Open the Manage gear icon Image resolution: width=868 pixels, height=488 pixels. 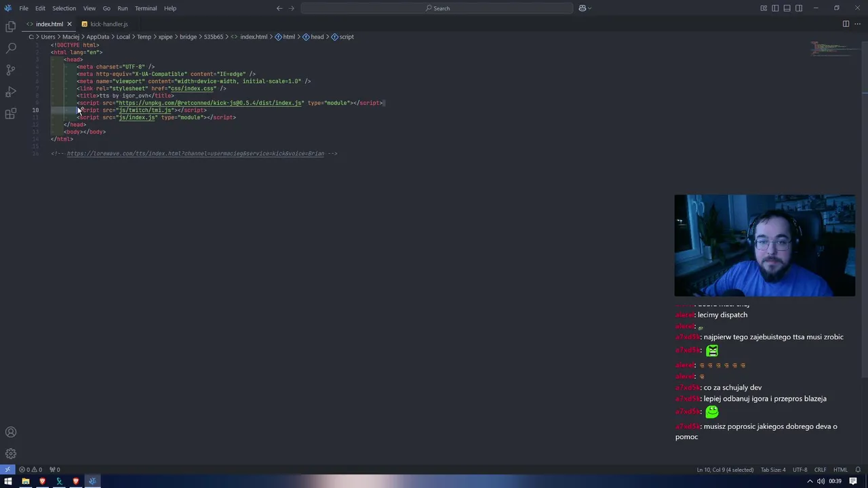coord(11,454)
